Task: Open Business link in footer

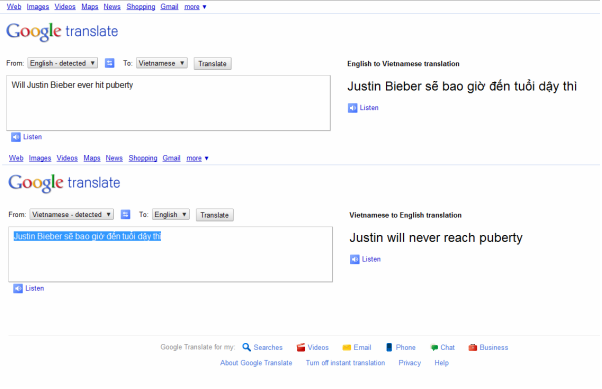Action: point(488,347)
